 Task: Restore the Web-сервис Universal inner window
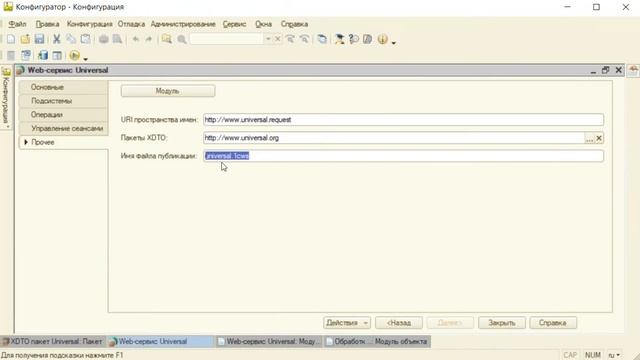(605, 70)
